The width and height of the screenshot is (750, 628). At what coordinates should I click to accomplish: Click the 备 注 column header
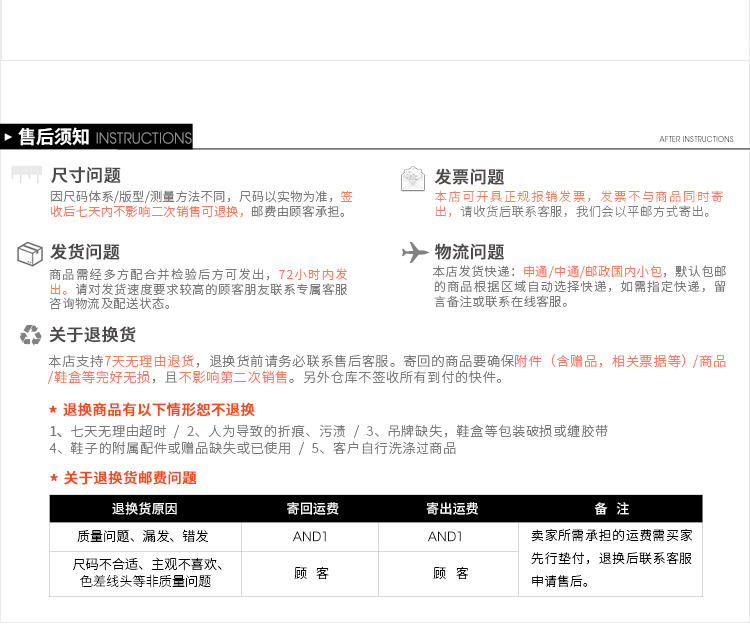pyautogui.click(x=612, y=508)
